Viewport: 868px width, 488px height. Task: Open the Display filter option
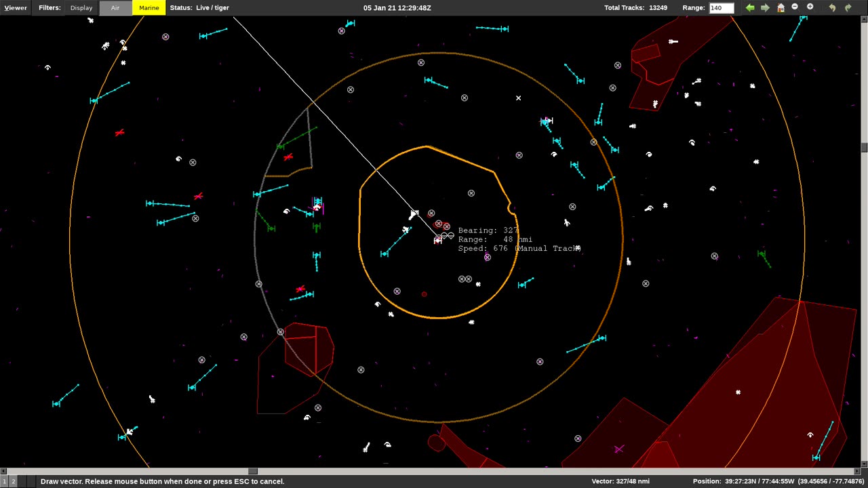click(x=81, y=7)
